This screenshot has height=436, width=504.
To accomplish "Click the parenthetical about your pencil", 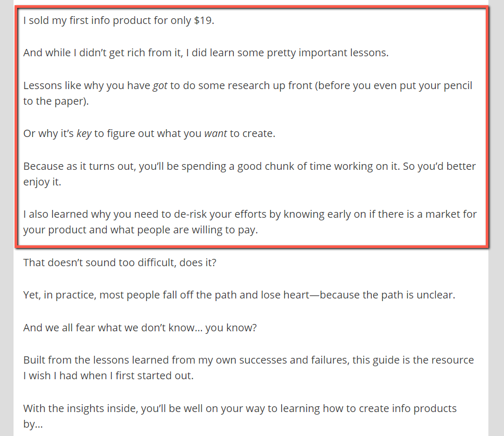I will (x=394, y=85).
